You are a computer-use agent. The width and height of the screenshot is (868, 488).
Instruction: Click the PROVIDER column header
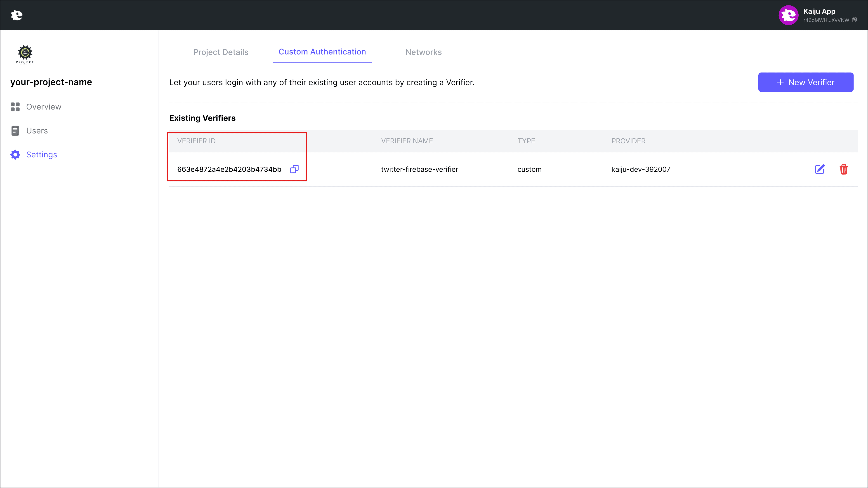pyautogui.click(x=628, y=141)
